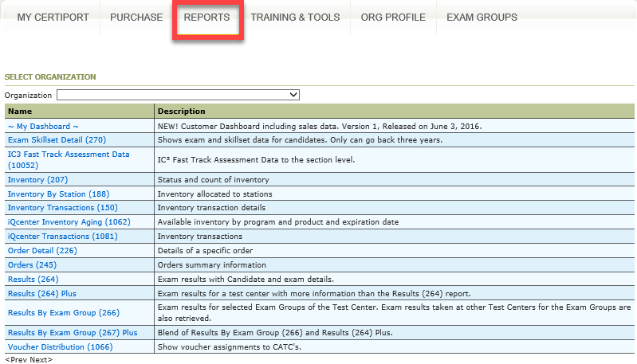The width and height of the screenshot is (637, 364).
Task: Click the SELECT ORGANIZATION heading
Action: pyautogui.click(x=50, y=77)
